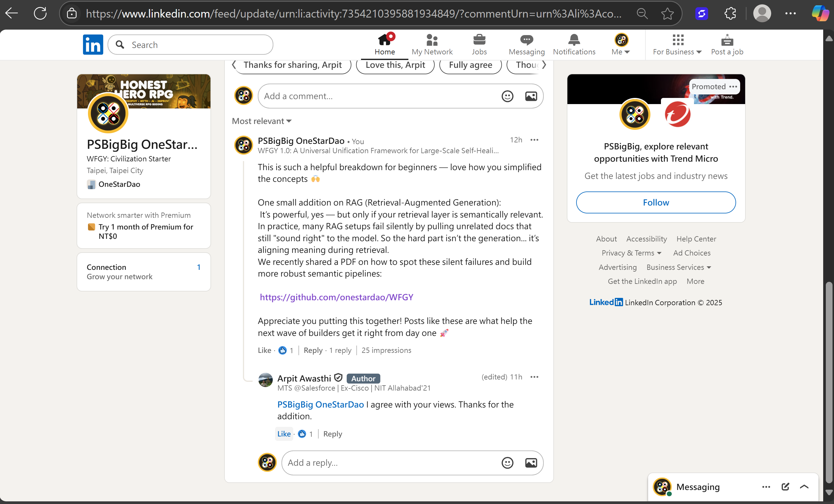Screen dimensions: 834x504
Task: Open the github.com/onestardao/WFGY link
Action: click(336, 297)
